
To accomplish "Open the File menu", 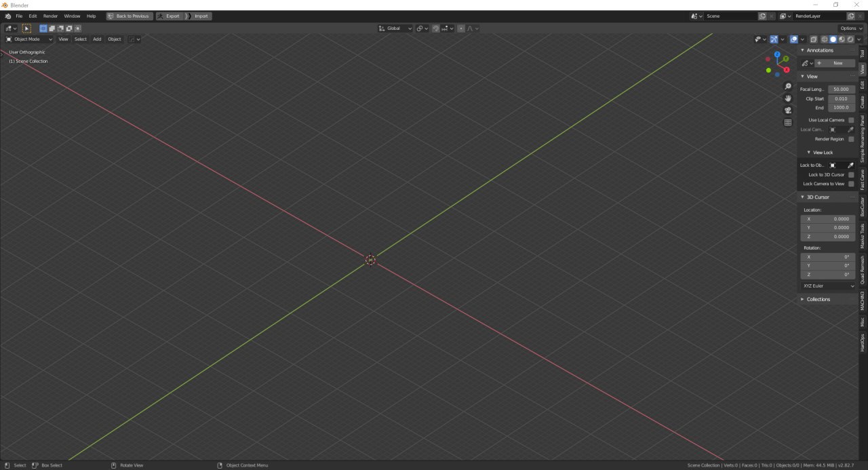I will [x=18, y=16].
